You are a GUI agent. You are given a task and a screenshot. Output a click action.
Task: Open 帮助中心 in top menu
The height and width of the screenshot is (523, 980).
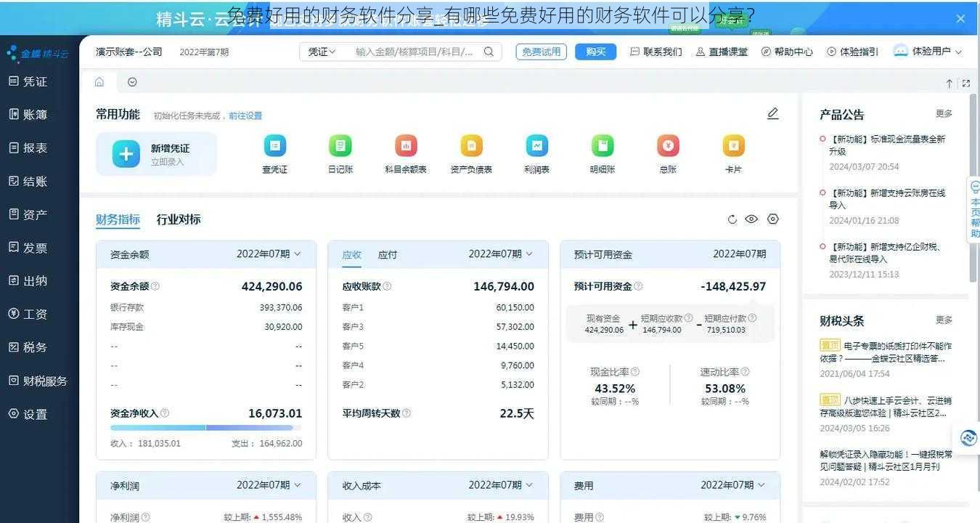787,52
